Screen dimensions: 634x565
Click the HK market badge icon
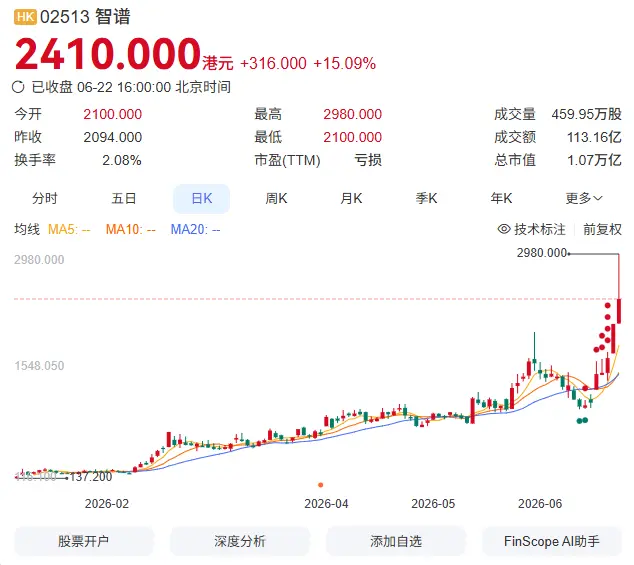tap(25, 17)
